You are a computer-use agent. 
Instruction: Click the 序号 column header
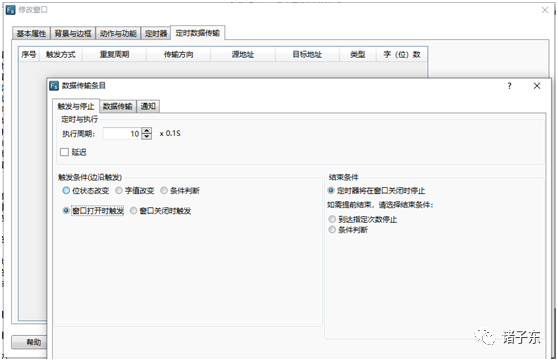[x=29, y=54]
